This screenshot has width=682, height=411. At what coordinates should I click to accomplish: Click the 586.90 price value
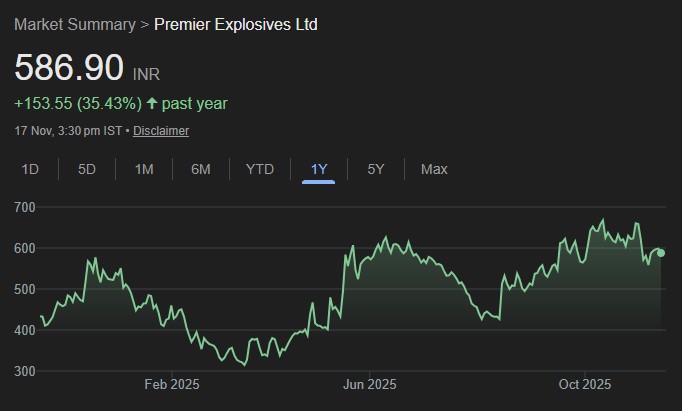(x=69, y=69)
